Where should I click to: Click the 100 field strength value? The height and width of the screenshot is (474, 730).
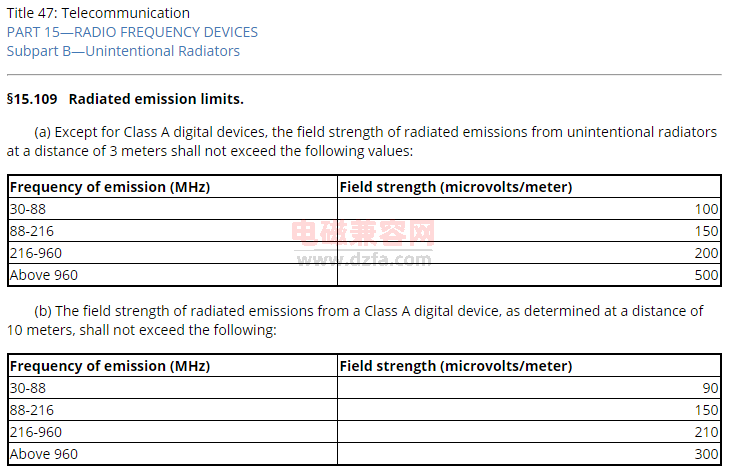point(706,209)
